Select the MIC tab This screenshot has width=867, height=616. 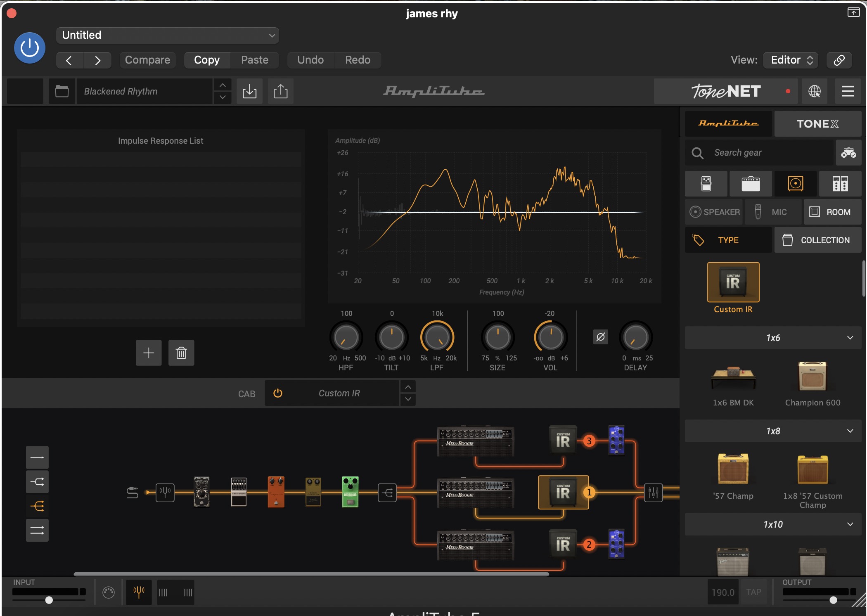tap(773, 212)
